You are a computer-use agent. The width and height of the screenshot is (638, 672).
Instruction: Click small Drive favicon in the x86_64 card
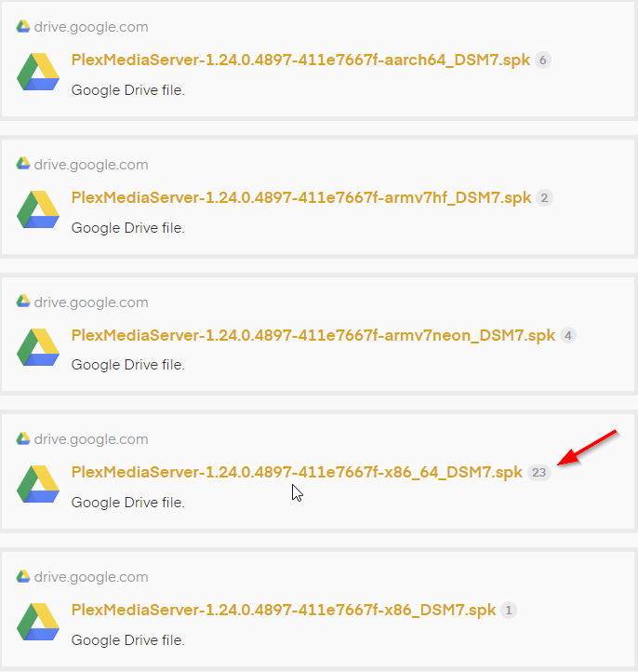23,438
